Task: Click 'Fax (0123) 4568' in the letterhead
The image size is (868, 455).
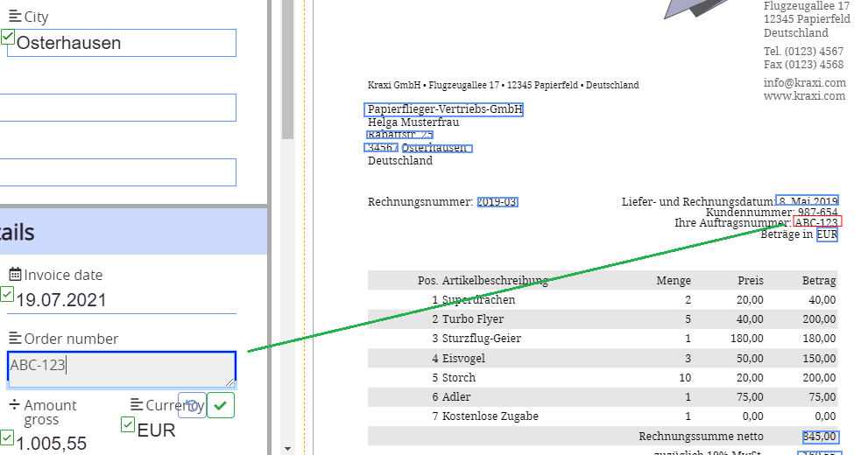Action: (804, 65)
